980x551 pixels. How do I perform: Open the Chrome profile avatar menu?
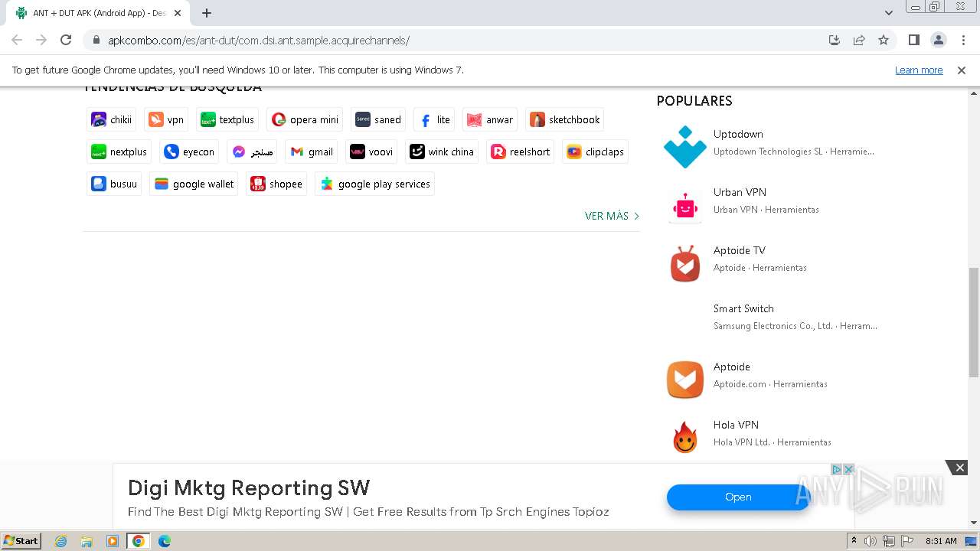(x=939, y=40)
